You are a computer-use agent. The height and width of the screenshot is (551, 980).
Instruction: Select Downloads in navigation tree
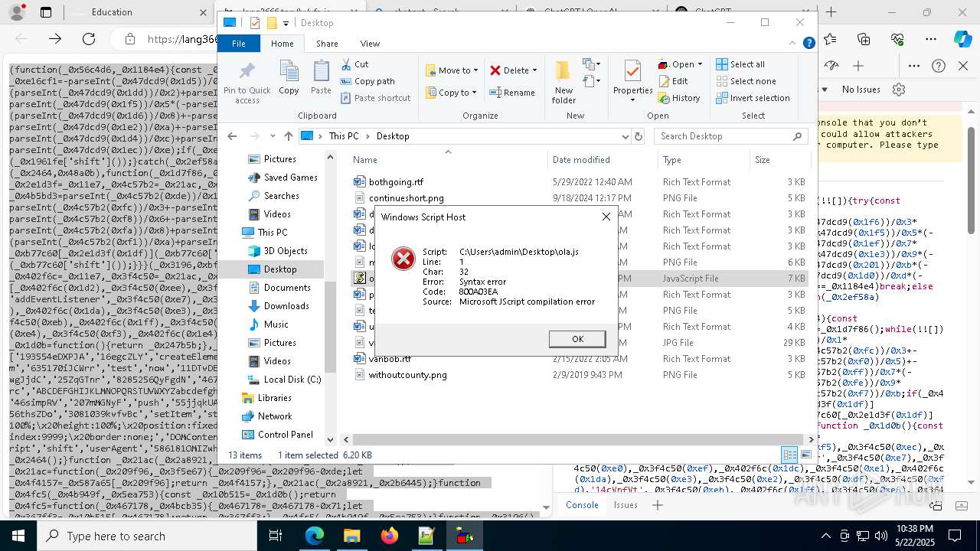(286, 306)
